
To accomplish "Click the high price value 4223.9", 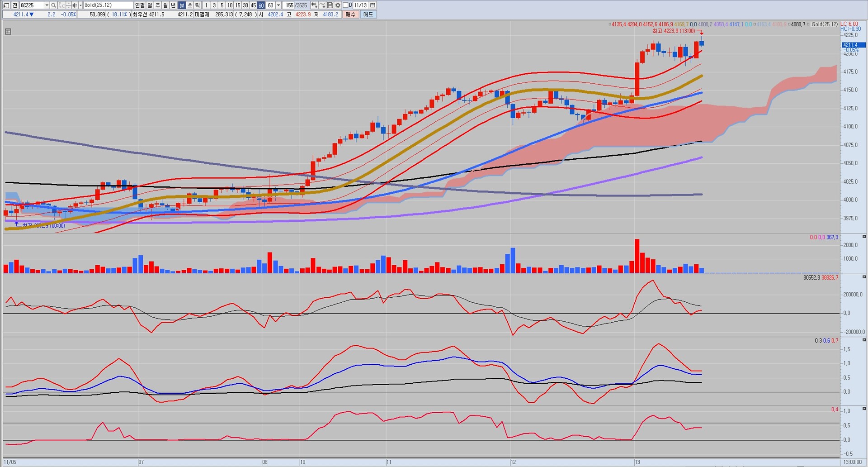I will pos(303,14).
